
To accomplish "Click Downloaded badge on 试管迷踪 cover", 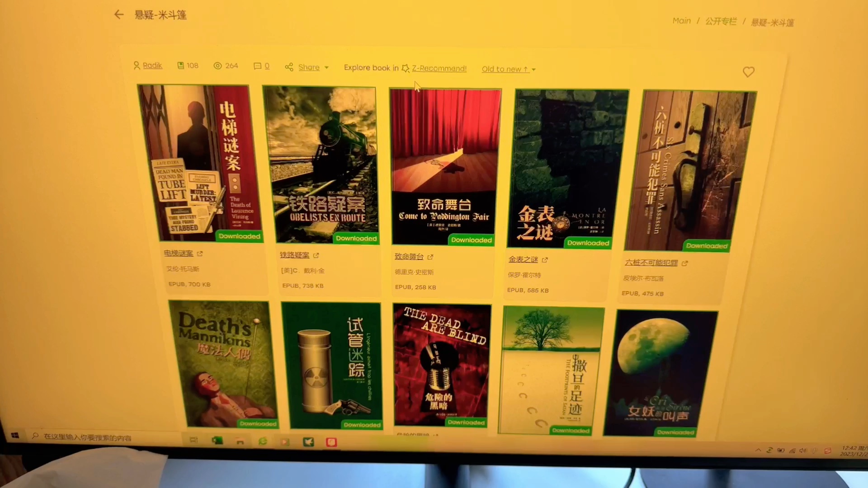I will pos(362,425).
